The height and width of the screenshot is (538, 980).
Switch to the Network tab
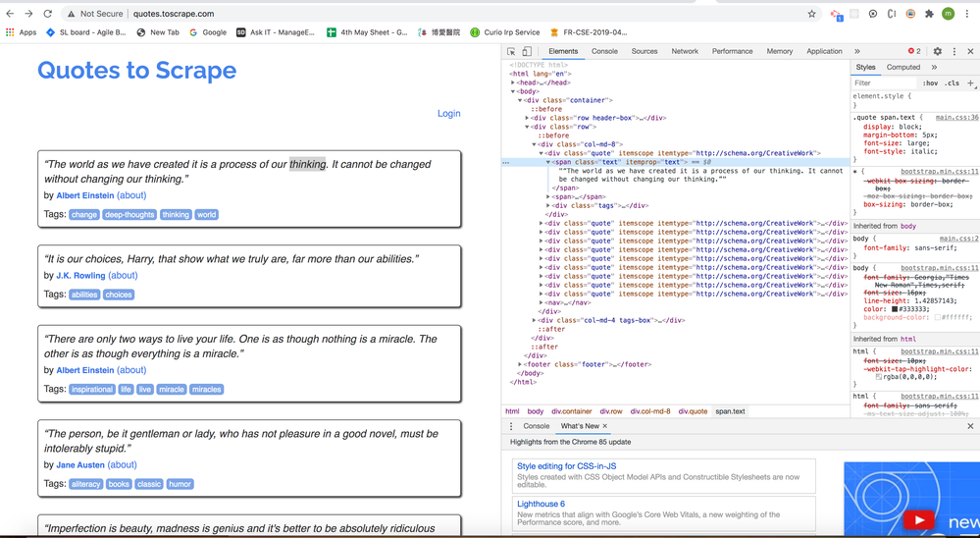pos(685,51)
